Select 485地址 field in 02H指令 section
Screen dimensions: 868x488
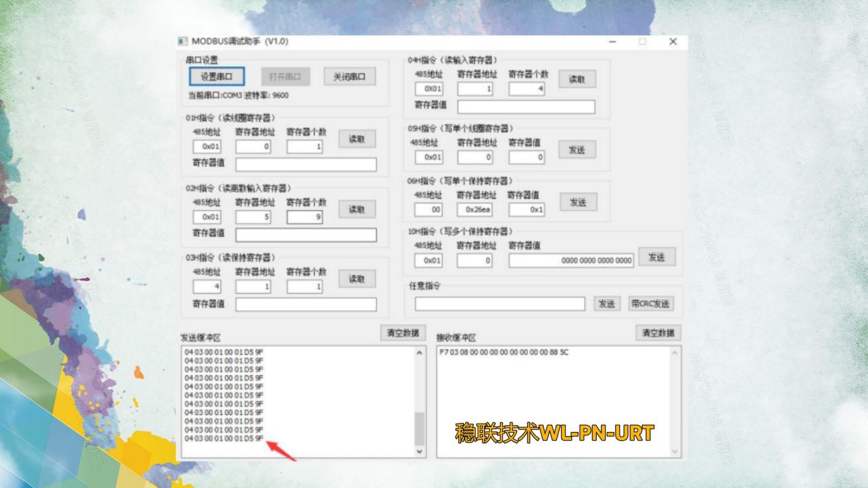207,217
